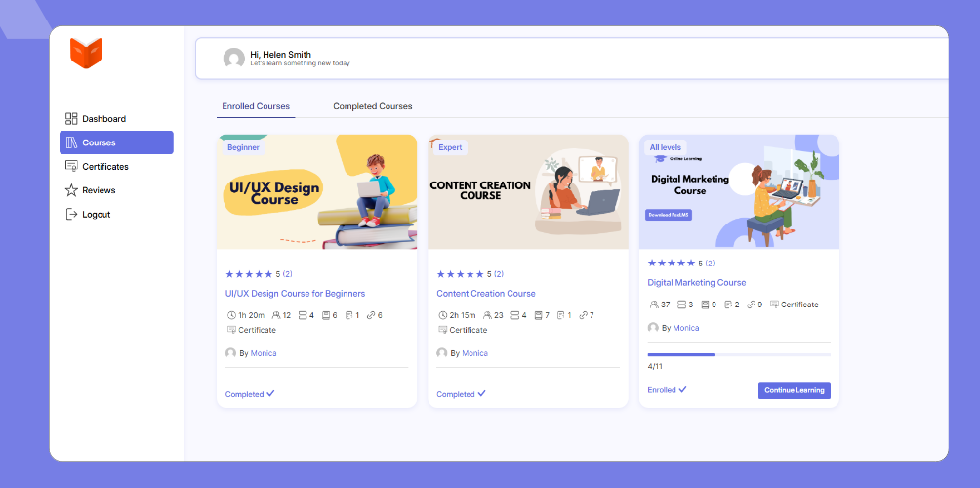Click the Certificate icon on Digital Marketing card
Image resolution: width=980 pixels, height=488 pixels.
tap(774, 305)
